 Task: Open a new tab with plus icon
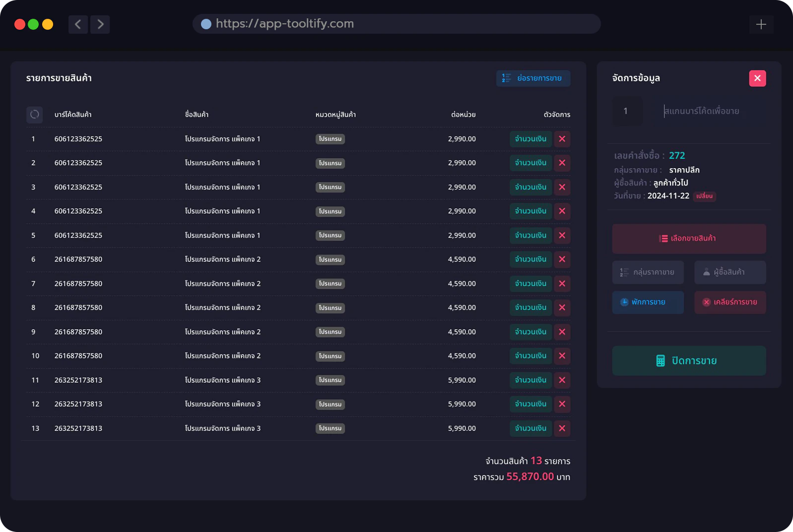[761, 24]
